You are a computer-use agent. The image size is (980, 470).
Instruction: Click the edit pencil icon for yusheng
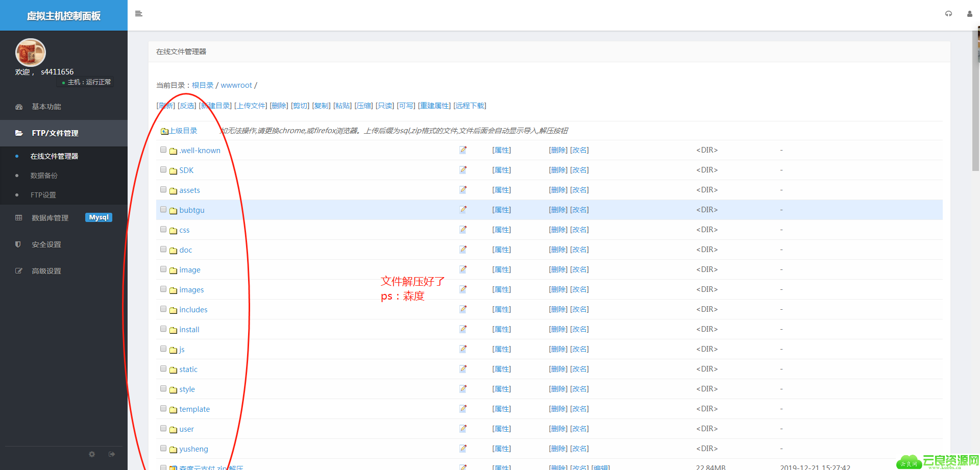[463, 449]
